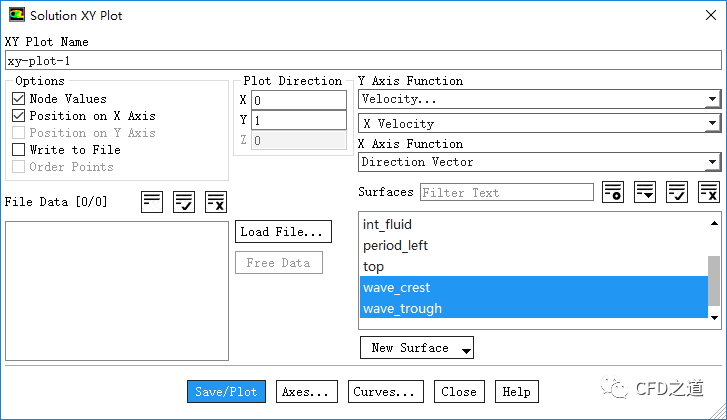727x420 pixels.
Task: Open the Axes settings button
Action: (x=307, y=392)
